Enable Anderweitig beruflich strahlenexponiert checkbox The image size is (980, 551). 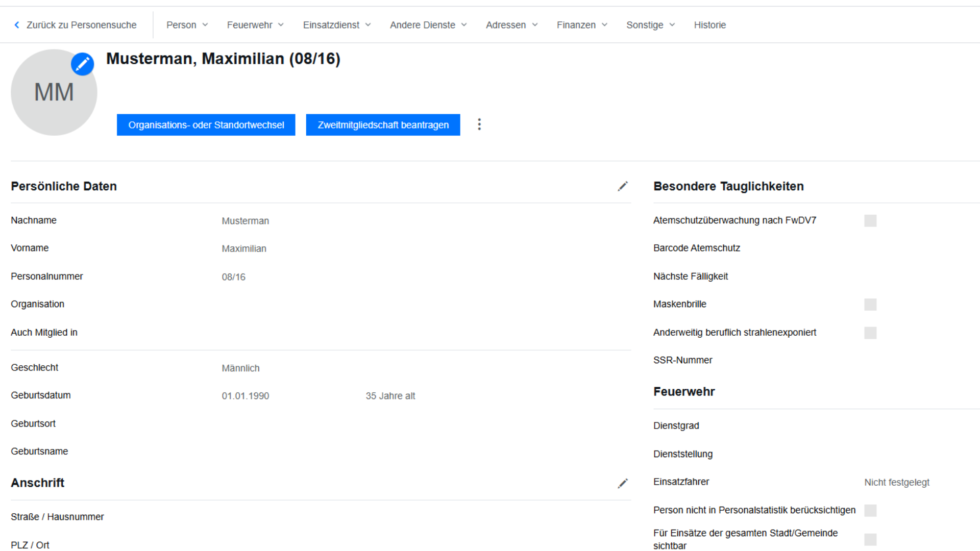pos(870,333)
